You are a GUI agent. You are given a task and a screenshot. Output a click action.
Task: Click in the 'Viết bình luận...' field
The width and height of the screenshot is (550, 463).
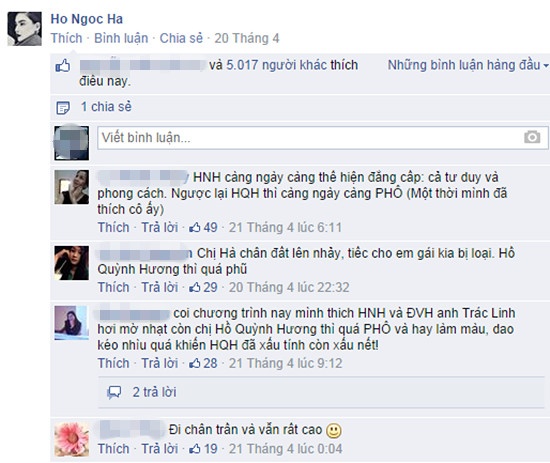pyautogui.click(x=323, y=137)
